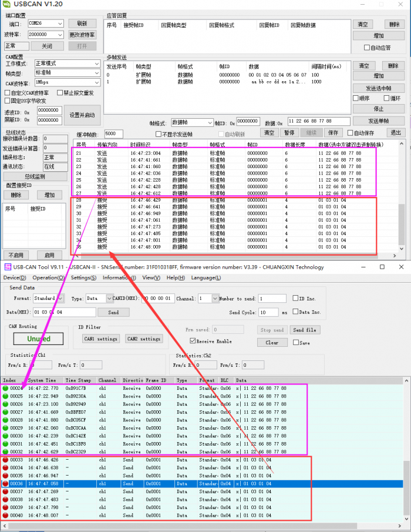
Task: Open the Operation(O) menu
Action: point(49,277)
